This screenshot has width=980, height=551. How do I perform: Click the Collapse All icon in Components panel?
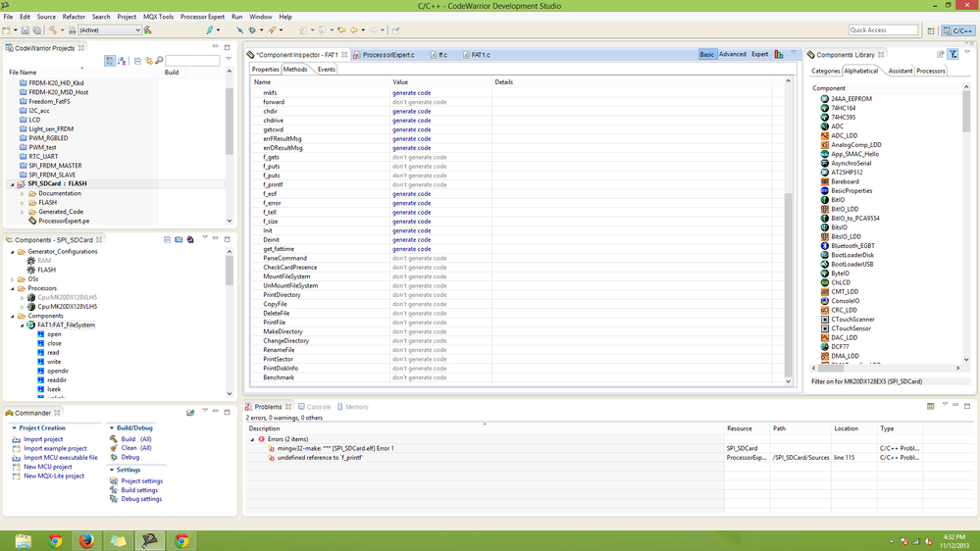coord(167,239)
